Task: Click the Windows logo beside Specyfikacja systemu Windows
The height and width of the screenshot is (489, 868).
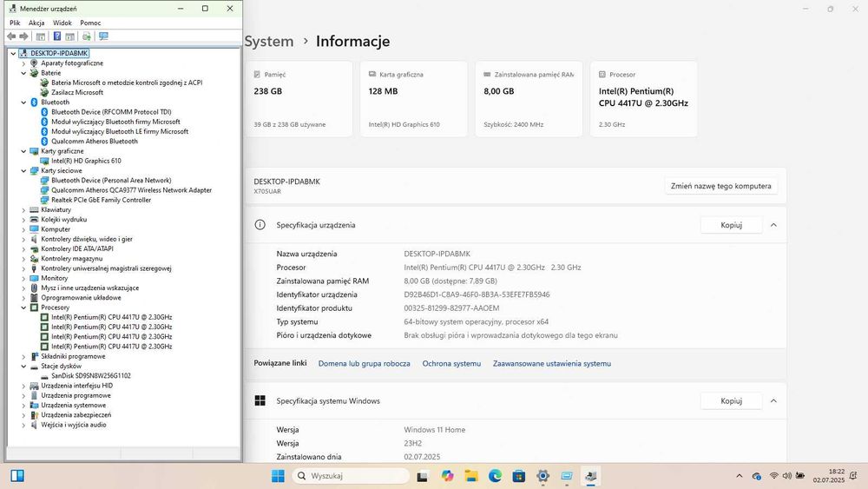Action: [x=260, y=401]
